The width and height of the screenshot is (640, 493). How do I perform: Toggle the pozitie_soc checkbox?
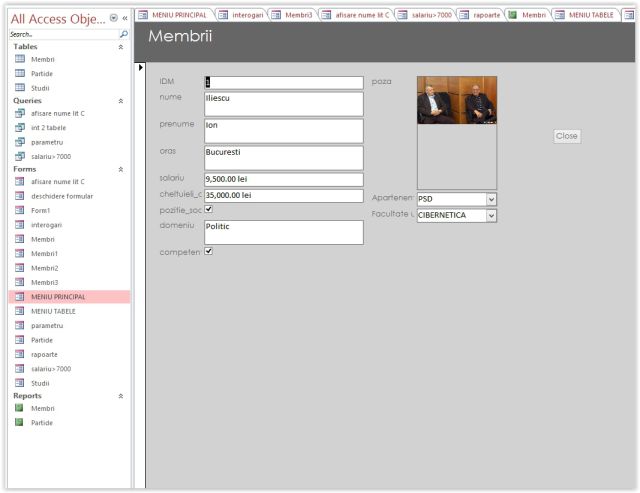pyautogui.click(x=209, y=209)
